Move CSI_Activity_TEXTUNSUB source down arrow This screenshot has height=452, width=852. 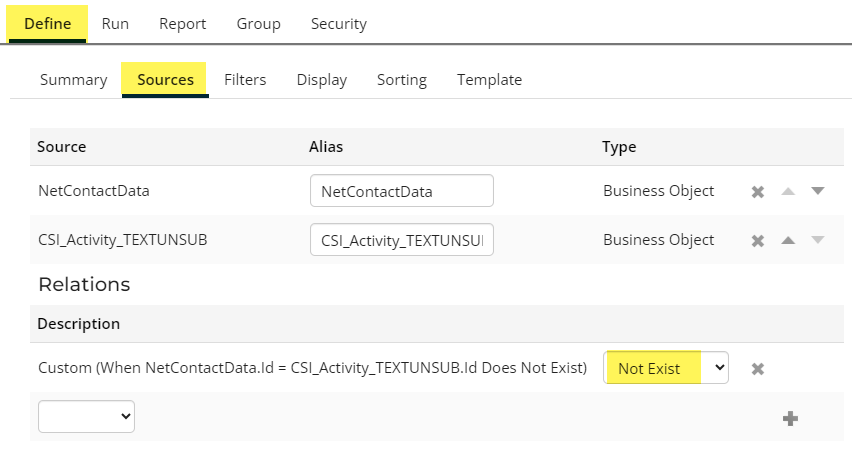click(817, 240)
